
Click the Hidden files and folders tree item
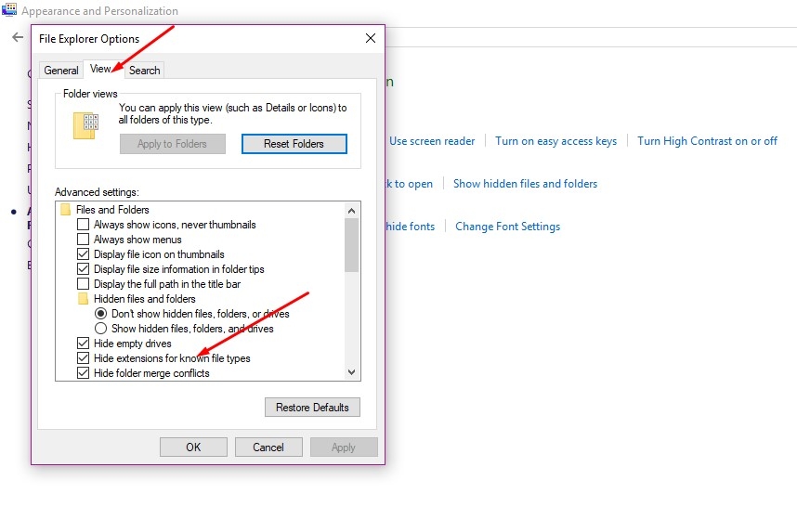pos(144,299)
